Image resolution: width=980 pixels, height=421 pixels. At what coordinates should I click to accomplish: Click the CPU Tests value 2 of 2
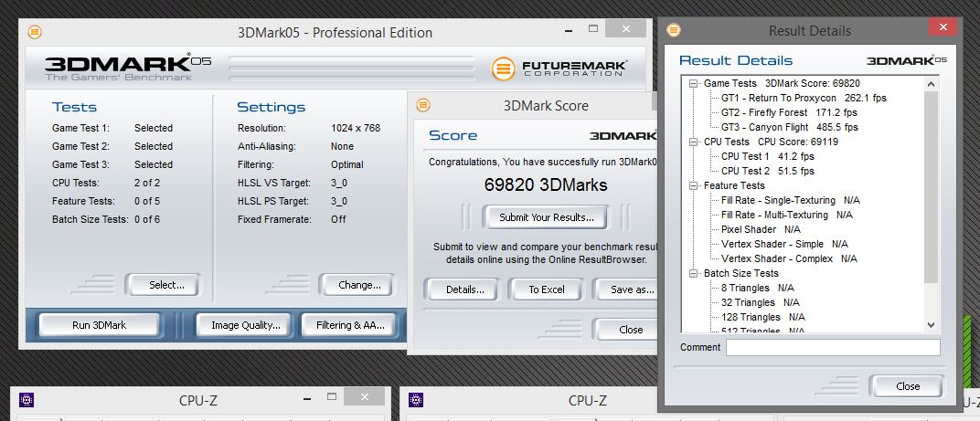click(147, 183)
